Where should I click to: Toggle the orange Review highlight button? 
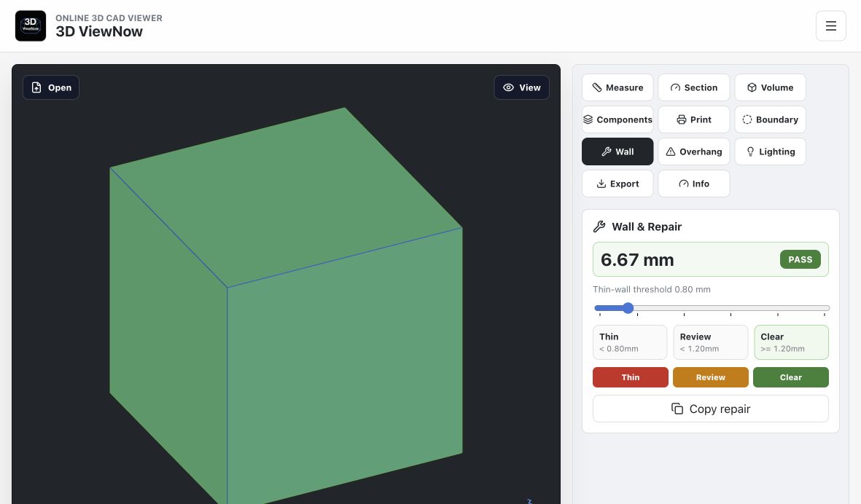pos(711,377)
